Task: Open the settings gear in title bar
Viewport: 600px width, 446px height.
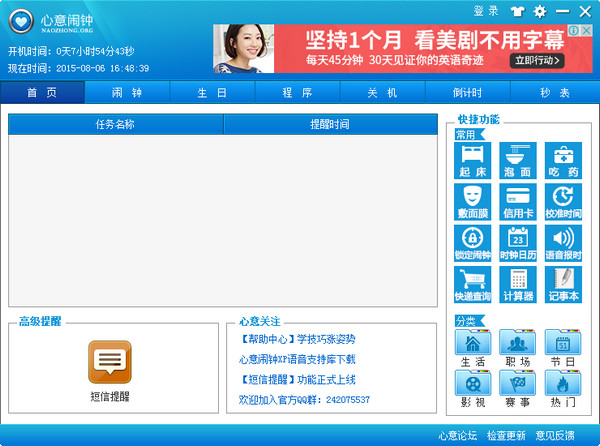Action: [540, 11]
